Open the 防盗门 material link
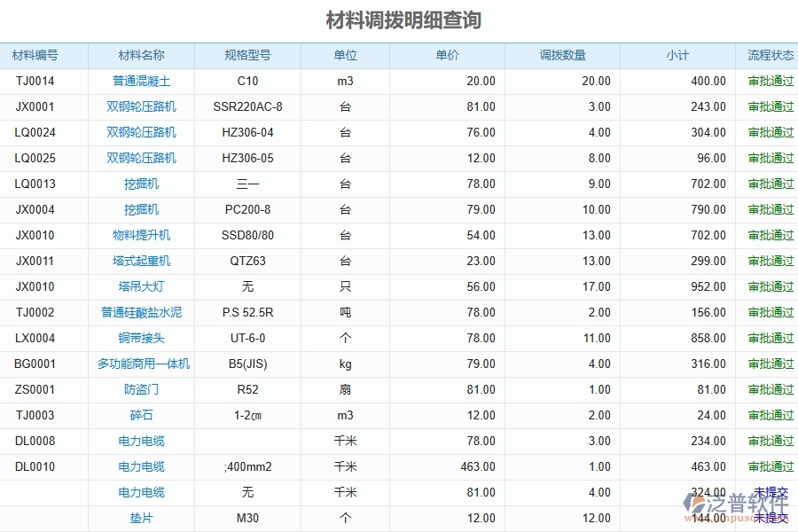Image resolution: width=798 pixels, height=532 pixels. click(140, 389)
